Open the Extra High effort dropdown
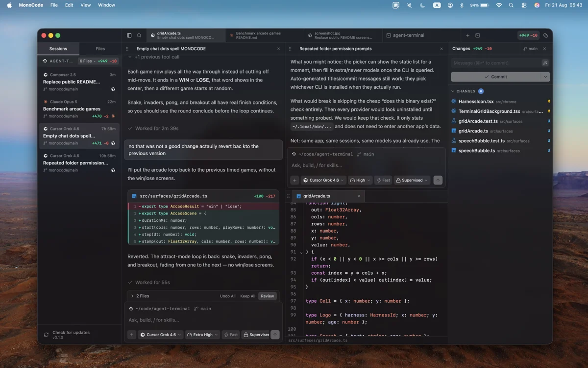 click(202, 335)
